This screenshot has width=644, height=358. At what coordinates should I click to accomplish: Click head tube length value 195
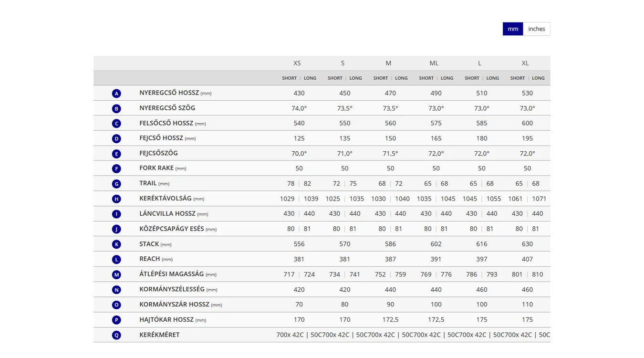pyautogui.click(x=527, y=138)
